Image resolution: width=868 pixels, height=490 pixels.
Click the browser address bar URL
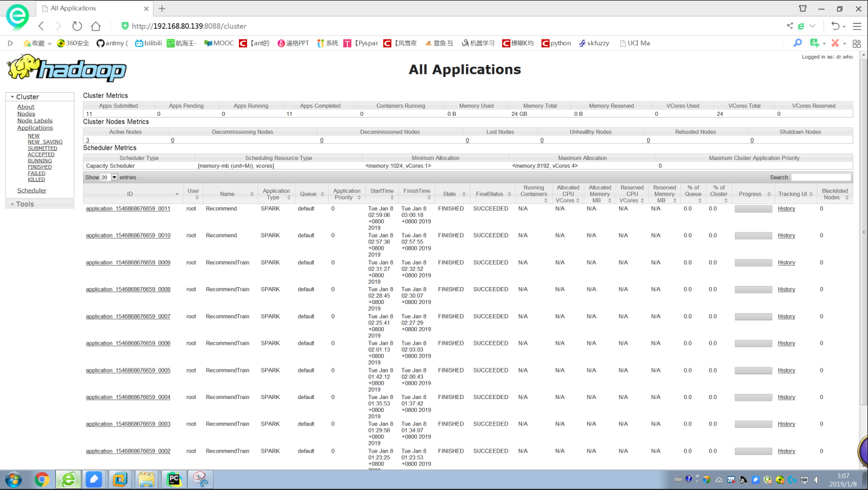pyautogui.click(x=189, y=26)
